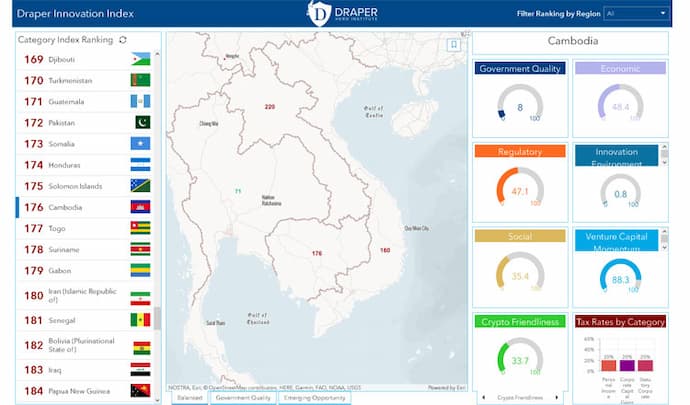690x405 pixels.
Task: Switch to the Government Quality tab
Action: click(x=243, y=398)
